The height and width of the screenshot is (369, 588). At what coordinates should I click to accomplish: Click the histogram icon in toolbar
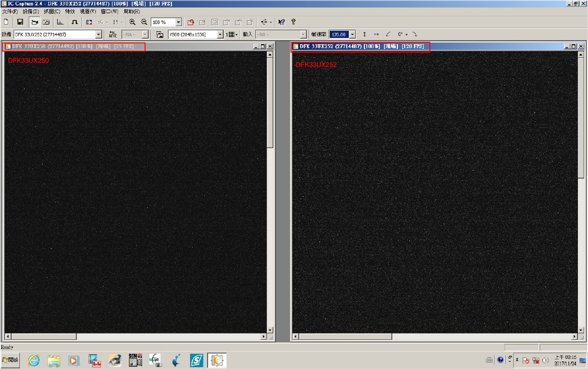60,22
